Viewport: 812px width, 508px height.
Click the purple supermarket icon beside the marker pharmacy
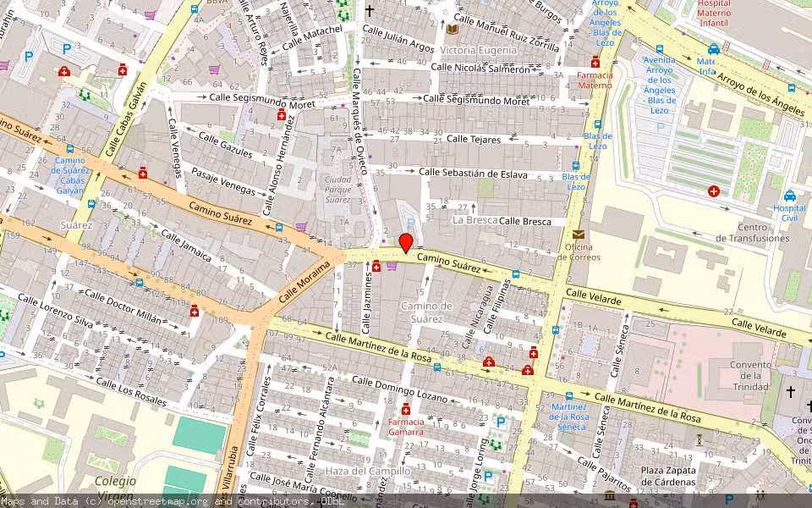pos(392,267)
